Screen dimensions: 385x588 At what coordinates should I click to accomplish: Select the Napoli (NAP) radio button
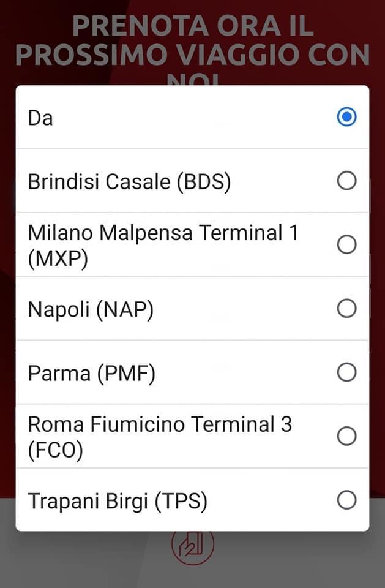(346, 309)
